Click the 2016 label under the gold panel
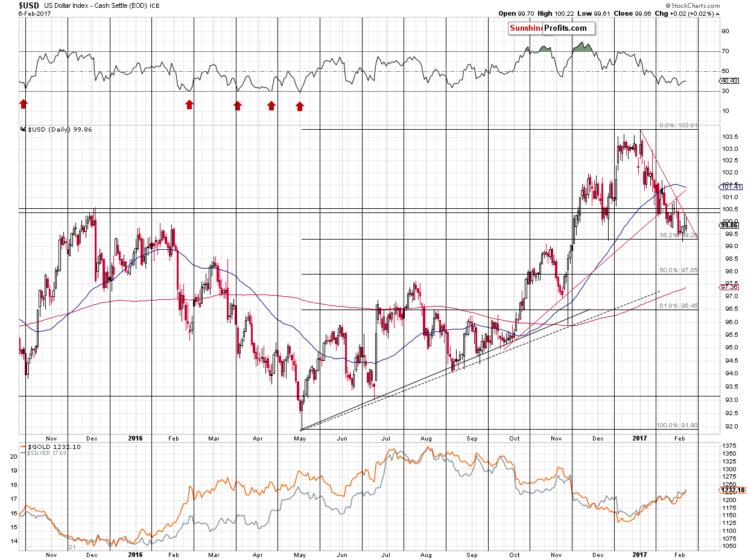 pos(136,555)
